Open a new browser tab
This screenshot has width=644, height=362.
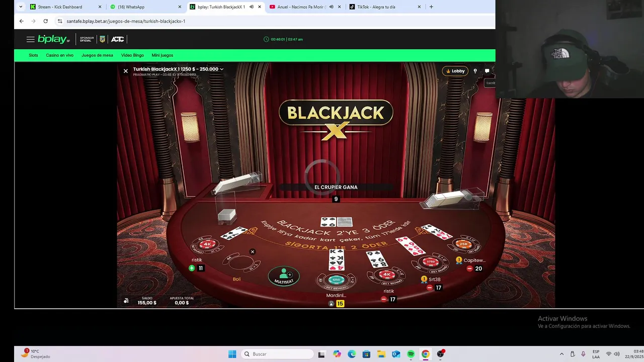point(431,7)
